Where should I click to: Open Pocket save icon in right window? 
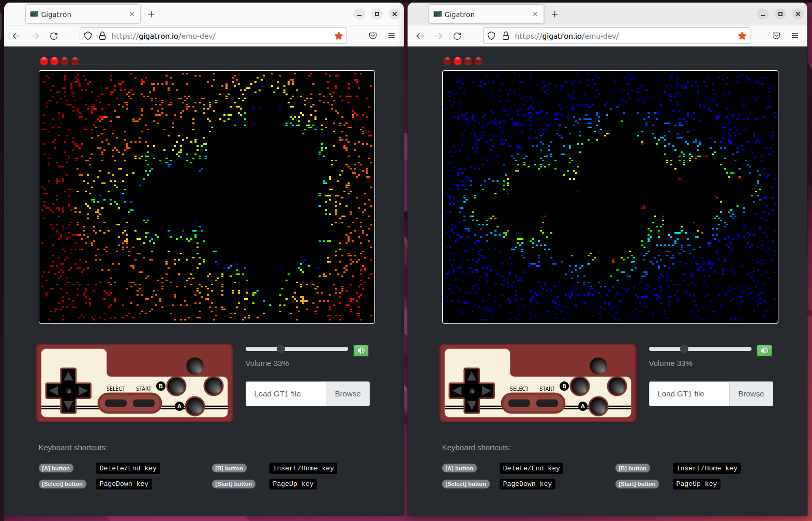pos(776,36)
